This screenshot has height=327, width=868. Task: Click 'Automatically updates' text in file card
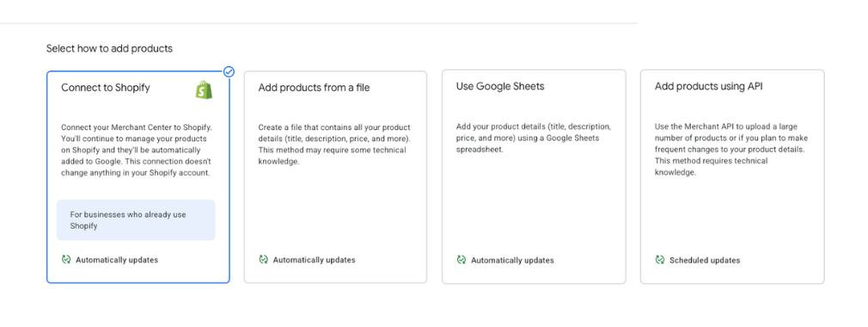pyautogui.click(x=314, y=260)
